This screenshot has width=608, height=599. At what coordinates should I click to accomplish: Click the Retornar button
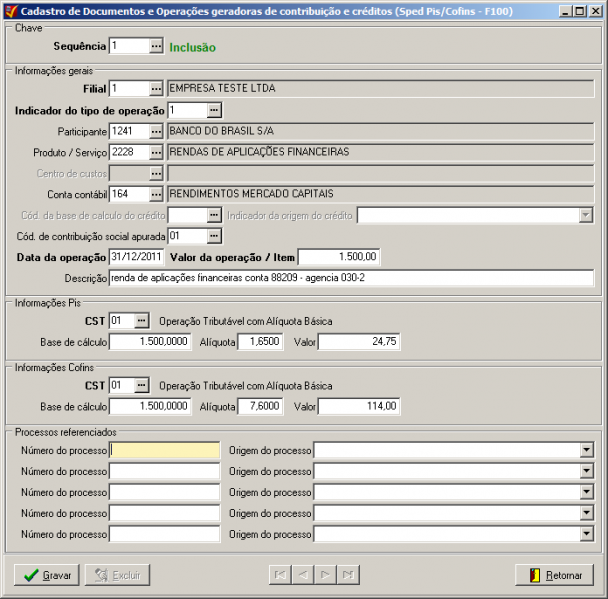[x=554, y=575]
